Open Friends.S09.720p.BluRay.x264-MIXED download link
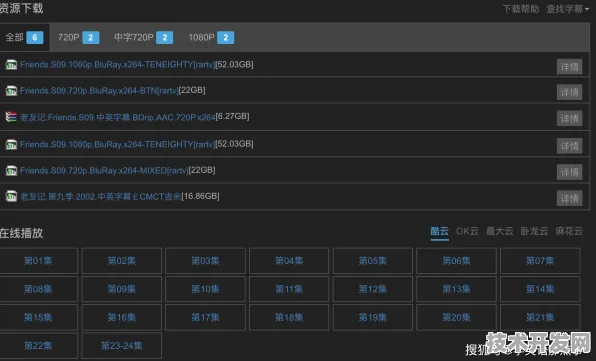Image resolution: width=596 pixels, height=361 pixels. tap(104, 171)
